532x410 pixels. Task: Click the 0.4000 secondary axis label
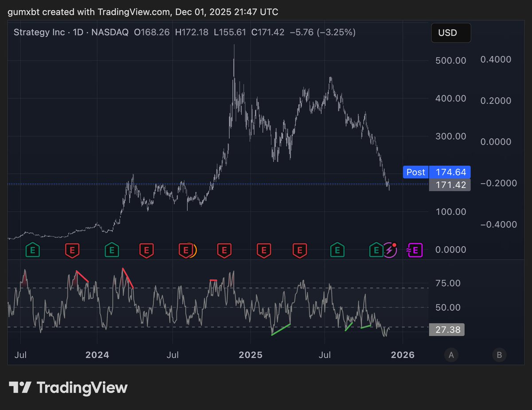coord(496,59)
